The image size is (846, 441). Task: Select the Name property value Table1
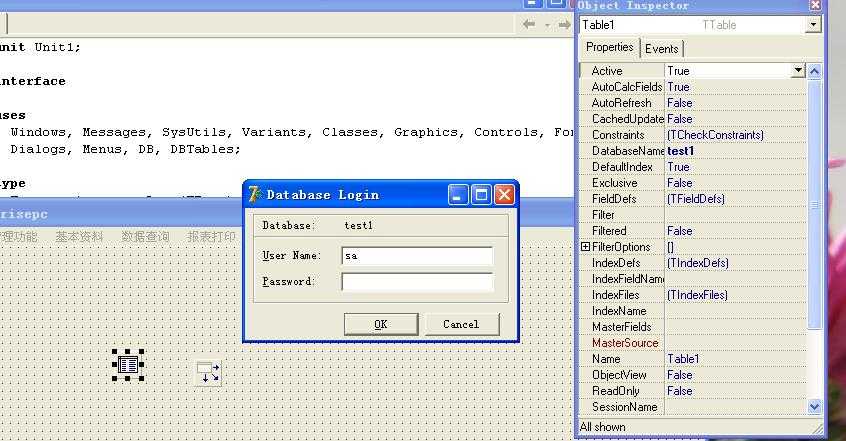[683, 359]
